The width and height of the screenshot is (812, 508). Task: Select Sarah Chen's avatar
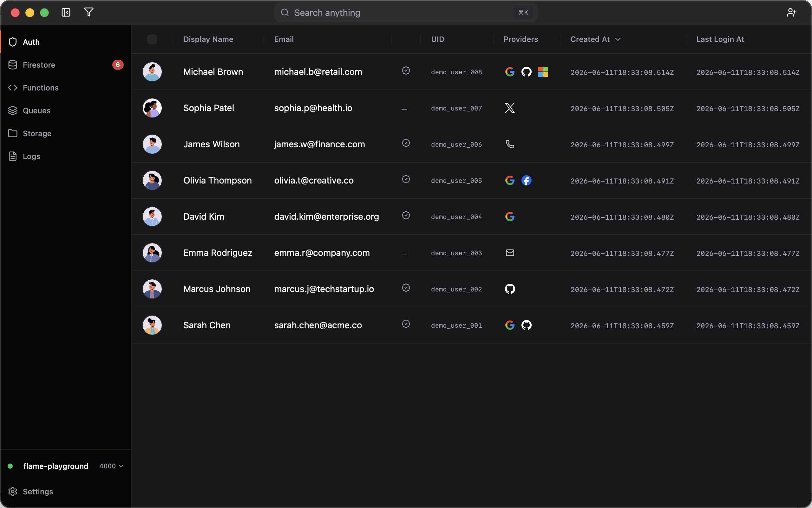(x=152, y=325)
